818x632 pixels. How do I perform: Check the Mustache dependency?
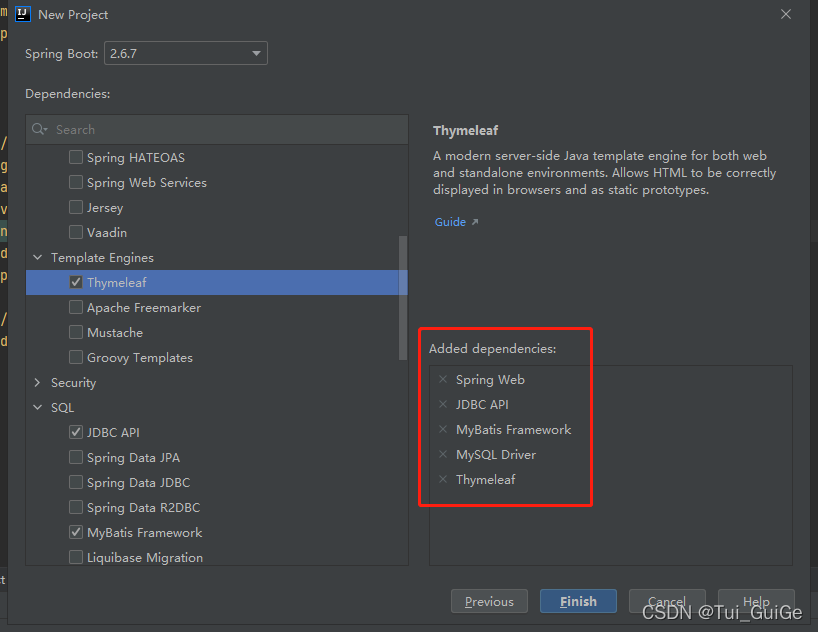(76, 332)
